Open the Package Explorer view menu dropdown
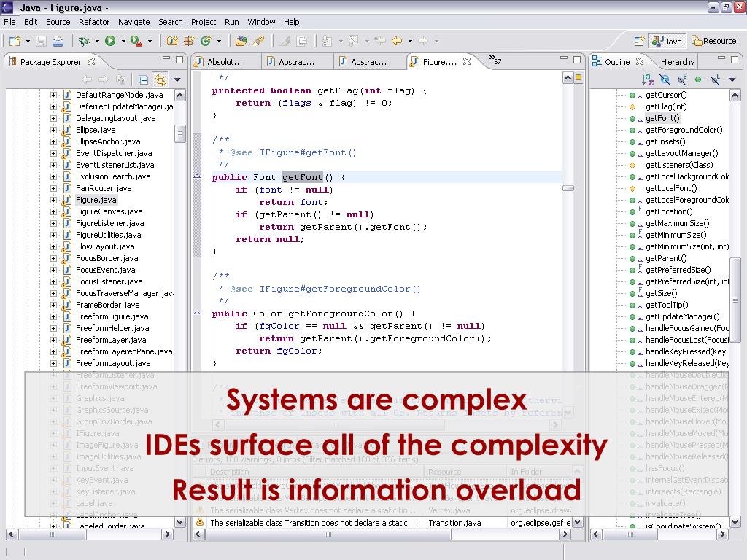This screenshot has width=747, height=560. (x=177, y=79)
